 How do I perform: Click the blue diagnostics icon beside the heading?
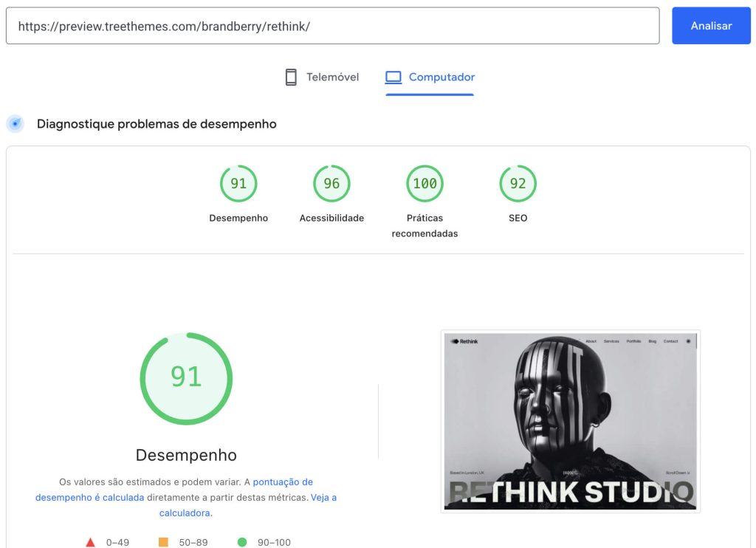[15, 124]
